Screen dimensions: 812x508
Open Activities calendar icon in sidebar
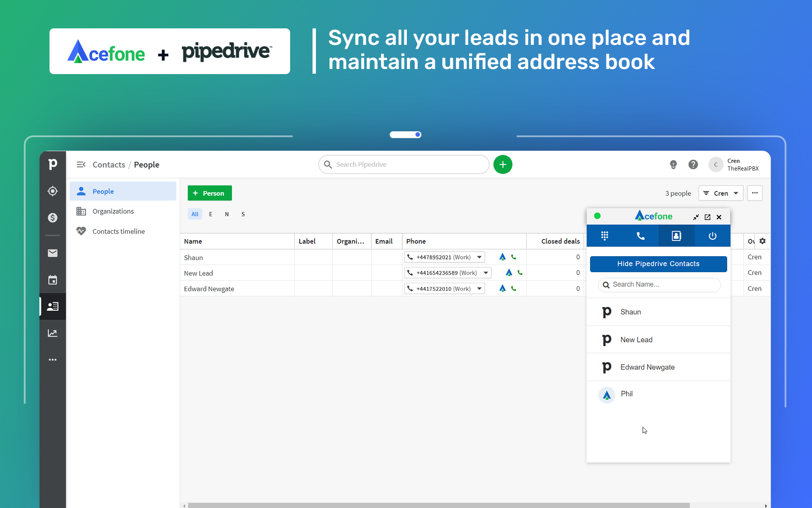pyautogui.click(x=52, y=280)
